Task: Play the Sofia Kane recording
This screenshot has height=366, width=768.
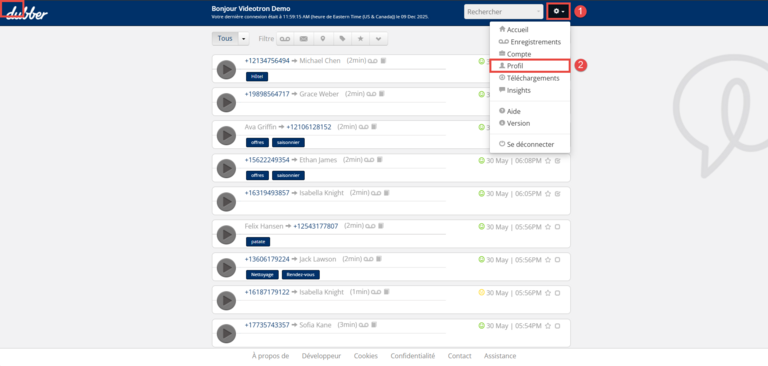Action: 226,334
